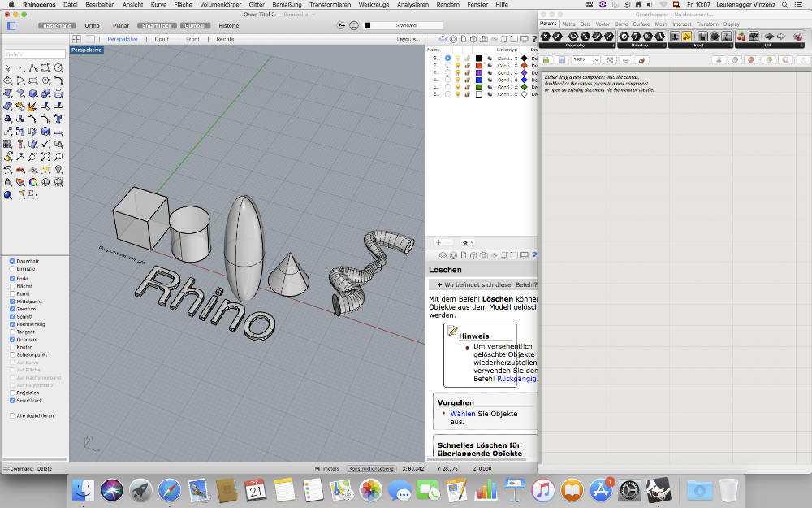Click the Edit layers tool icon
The width and height of the screenshot is (812, 508).
click(x=21, y=182)
